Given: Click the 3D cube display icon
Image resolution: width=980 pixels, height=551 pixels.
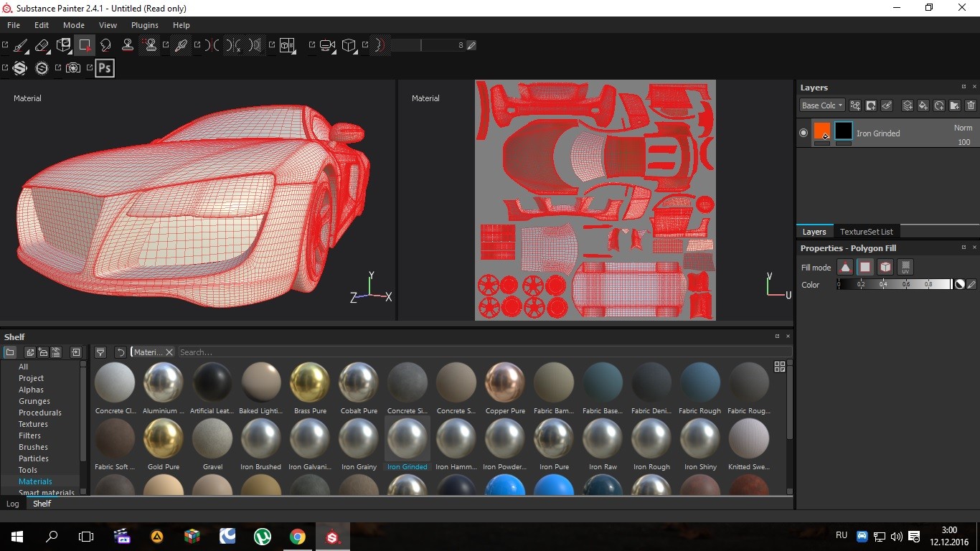Looking at the screenshot, I should [x=349, y=45].
